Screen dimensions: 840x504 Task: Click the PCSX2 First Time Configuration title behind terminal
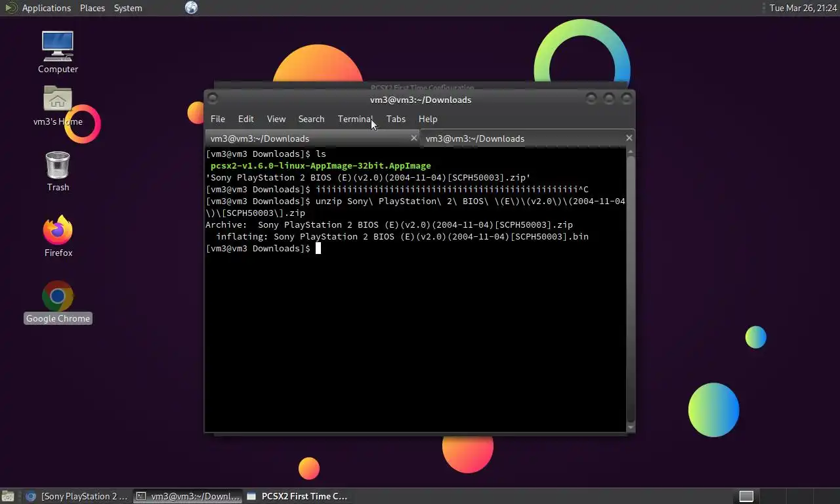422,87
